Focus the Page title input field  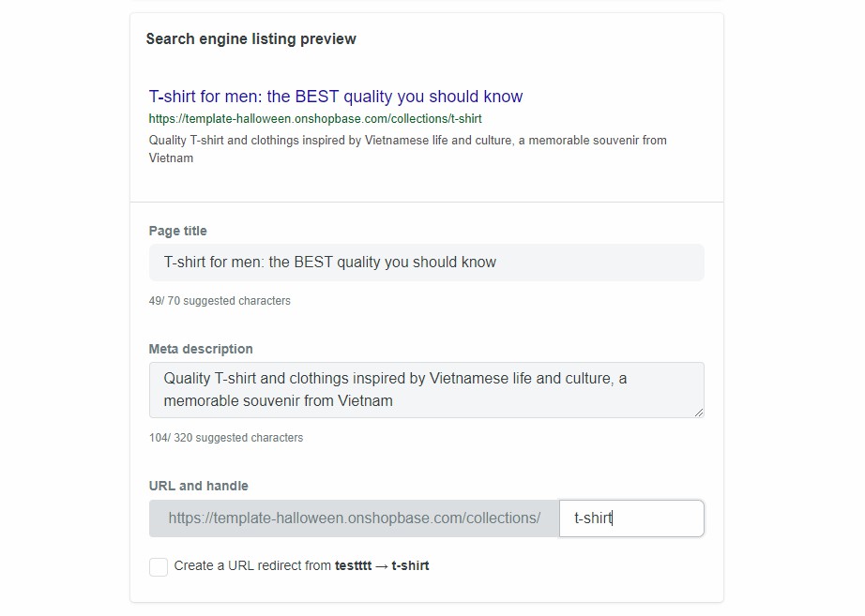[x=426, y=262]
